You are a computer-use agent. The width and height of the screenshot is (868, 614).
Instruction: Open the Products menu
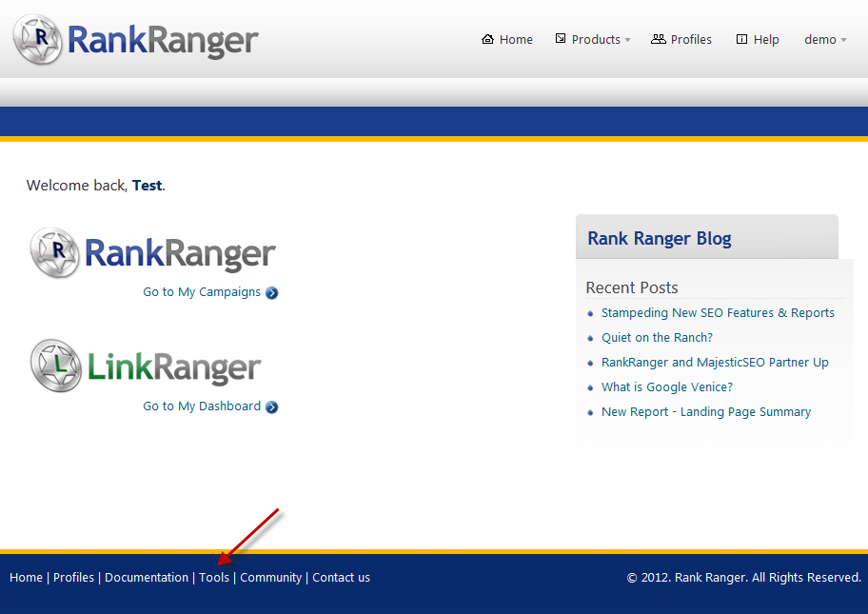[x=596, y=39]
